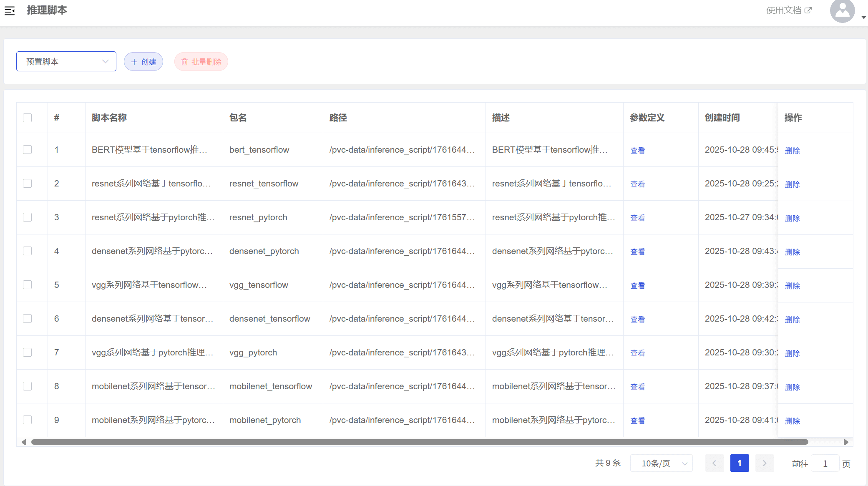Click the next page arrow
868x486 pixels.
(765, 463)
